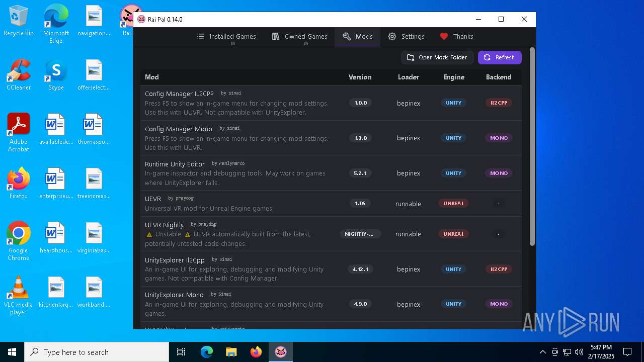The width and height of the screenshot is (644, 362).
Task: Select the navigation image file on desktop
Action: click(x=94, y=22)
